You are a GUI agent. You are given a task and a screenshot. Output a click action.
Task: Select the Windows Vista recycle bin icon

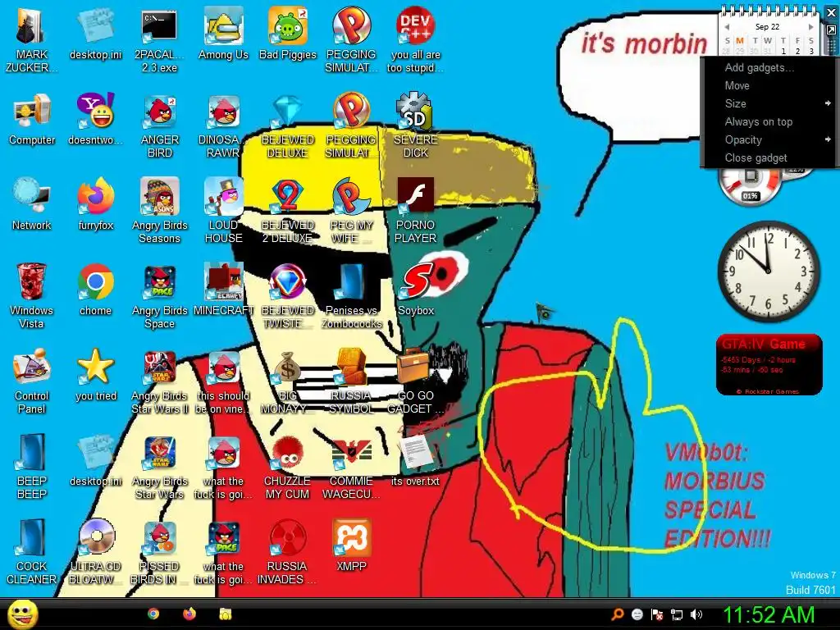point(32,295)
